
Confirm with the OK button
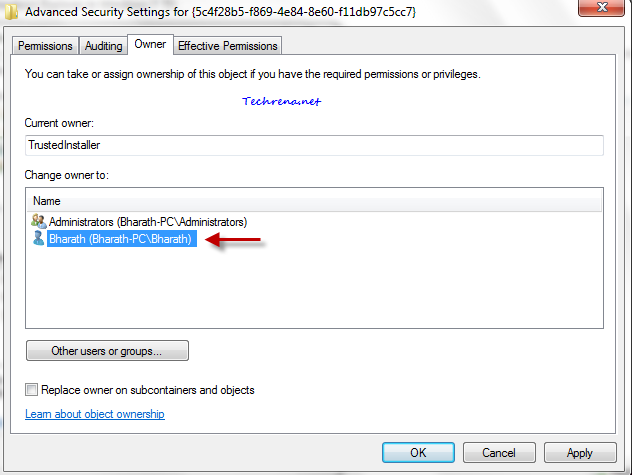coord(418,452)
